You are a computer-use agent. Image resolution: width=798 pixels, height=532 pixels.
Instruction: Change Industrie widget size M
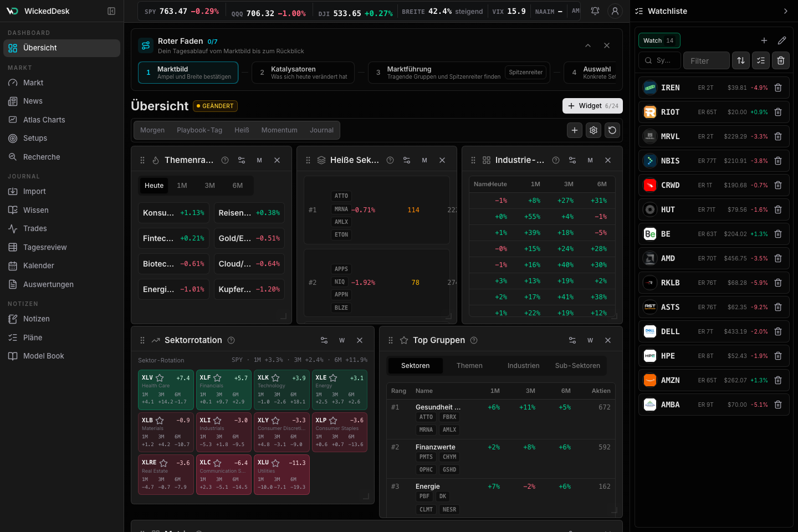tap(590, 160)
